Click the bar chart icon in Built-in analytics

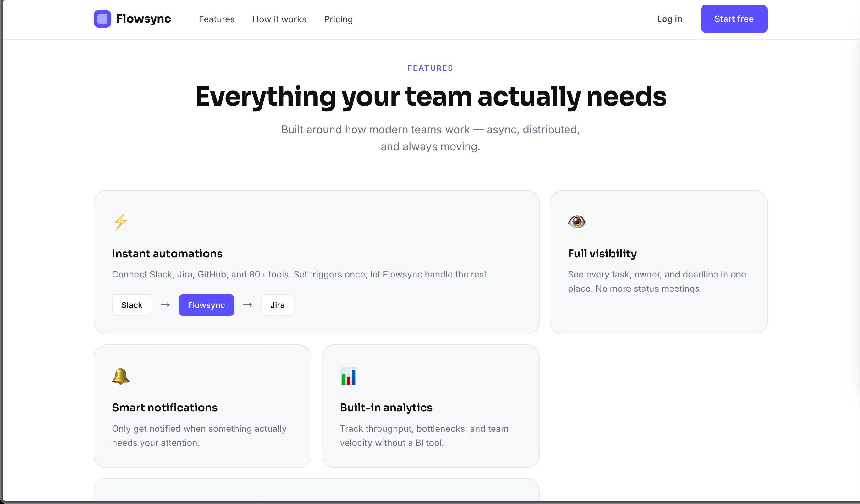(x=348, y=376)
